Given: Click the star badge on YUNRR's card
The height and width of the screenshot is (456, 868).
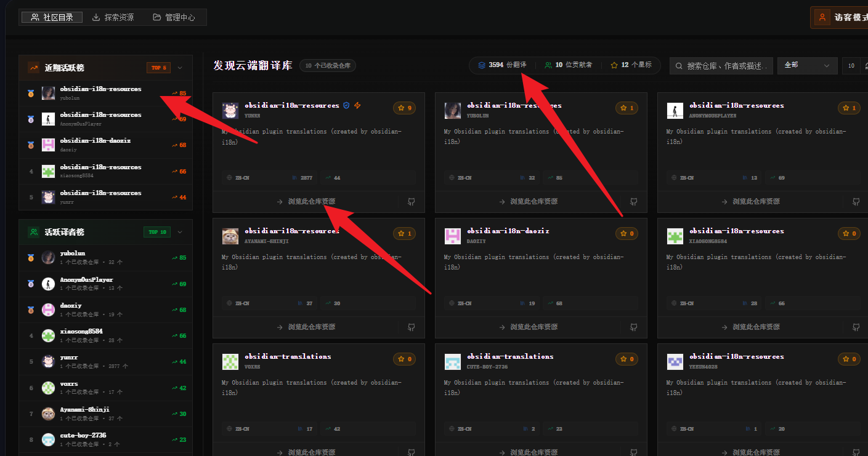Looking at the screenshot, I should coord(404,108).
